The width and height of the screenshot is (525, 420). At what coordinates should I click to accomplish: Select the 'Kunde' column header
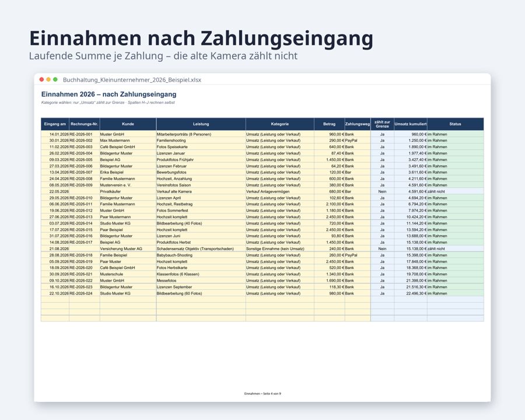128,124
